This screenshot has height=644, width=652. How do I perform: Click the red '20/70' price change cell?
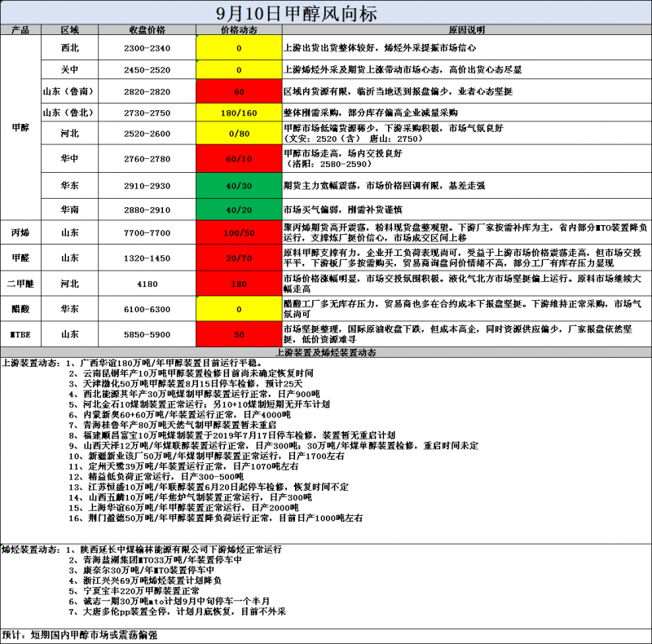click(x=239, y=258)
